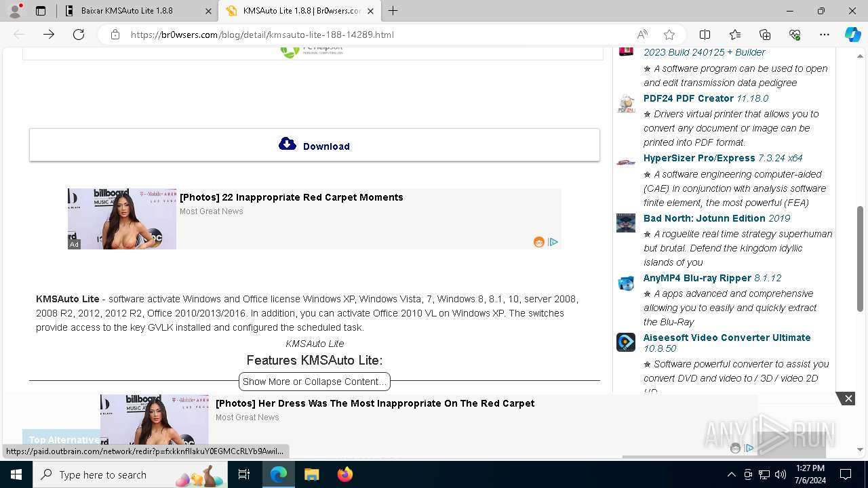Open network status in system tray

764,474
